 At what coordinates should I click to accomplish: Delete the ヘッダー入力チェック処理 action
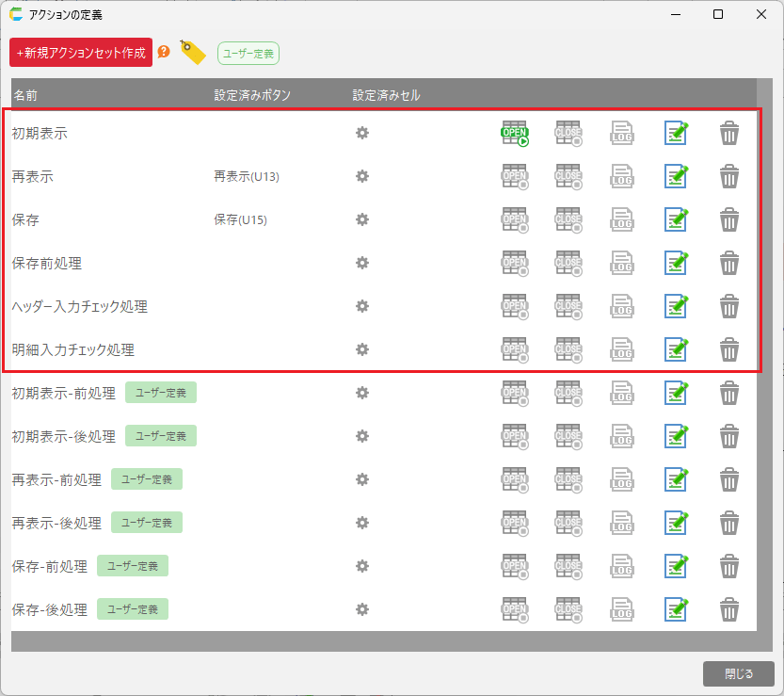pyautogui.click(x=729, y=306)
